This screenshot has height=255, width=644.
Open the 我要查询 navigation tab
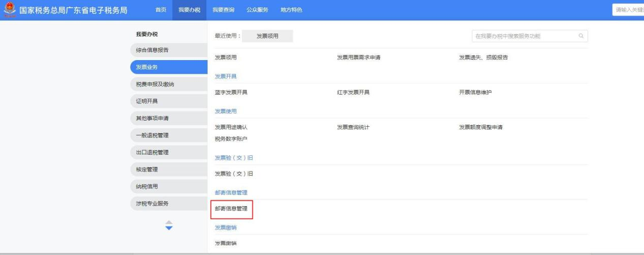[x=223, y=10]
